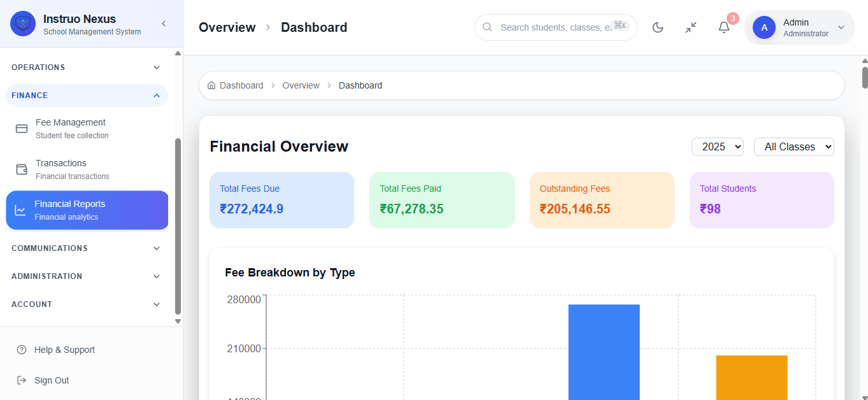Viewport: 868px width, 400px height.
Task: Click the ₹205,146.55 amount
Action: tap(575, 209)
